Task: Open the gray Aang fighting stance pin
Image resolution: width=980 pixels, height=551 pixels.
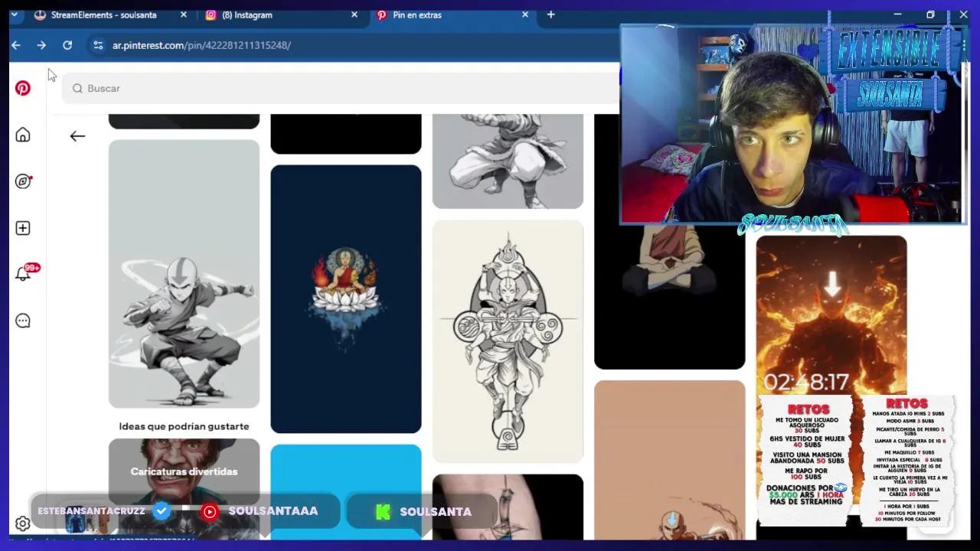Action: coord(184,274)
